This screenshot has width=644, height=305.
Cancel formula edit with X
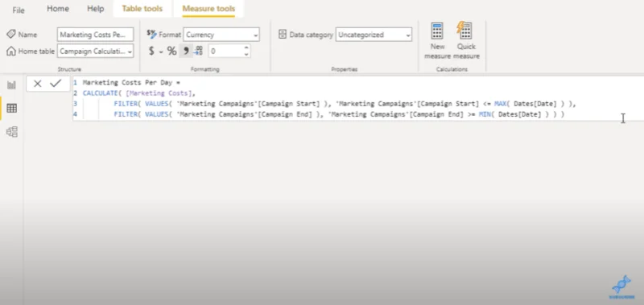(x=37, y=84)
